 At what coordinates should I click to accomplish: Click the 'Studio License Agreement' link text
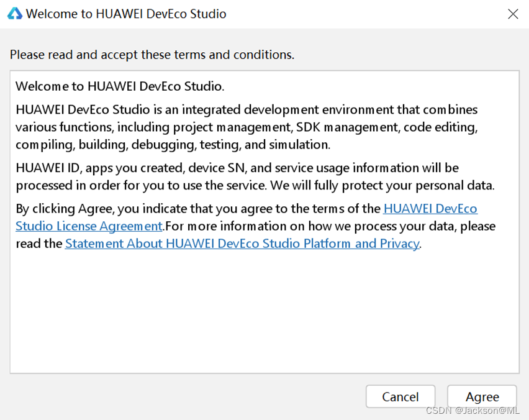89,226
